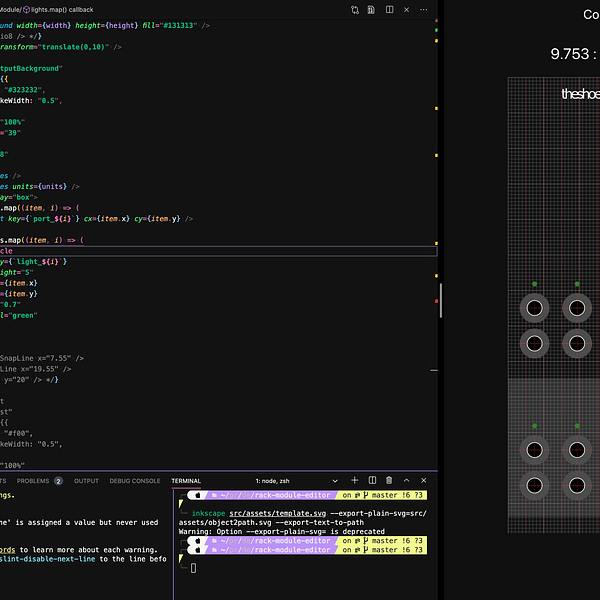Image resolution: width=600 pixels, height=600 pixels.
Task: Click the "#323232" color string in code
Action: tap(24, 90)
